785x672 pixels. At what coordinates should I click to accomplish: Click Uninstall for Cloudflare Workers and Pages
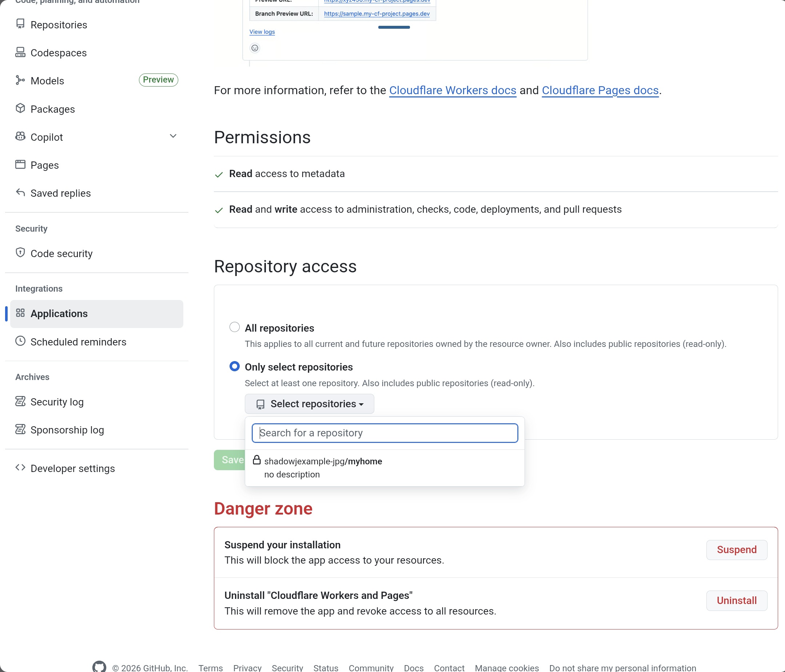pyautogui.click(x=736, y=600)
